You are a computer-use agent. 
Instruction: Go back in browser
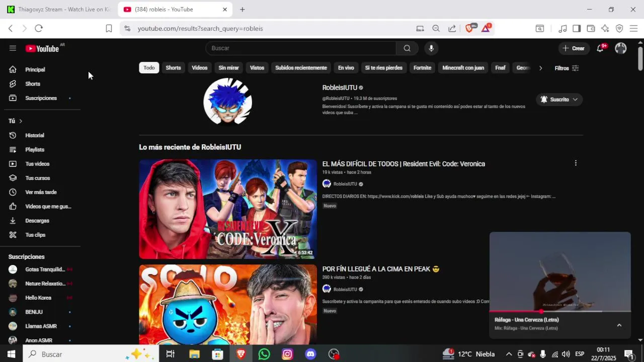pos(11,29)
